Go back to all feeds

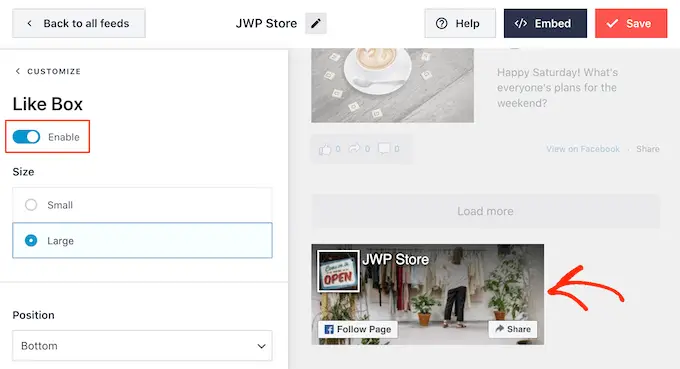click(79, 23)
